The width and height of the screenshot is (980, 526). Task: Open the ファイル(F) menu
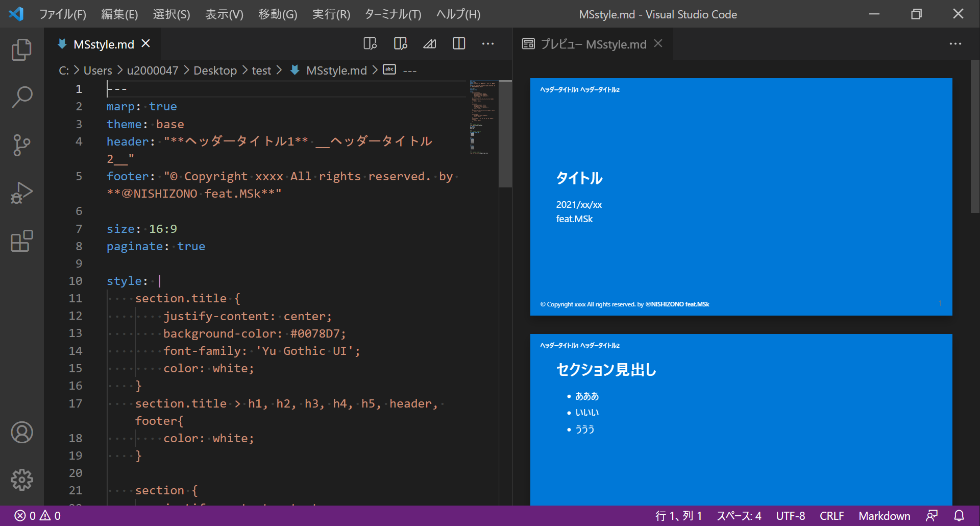[x=63, y=14]
